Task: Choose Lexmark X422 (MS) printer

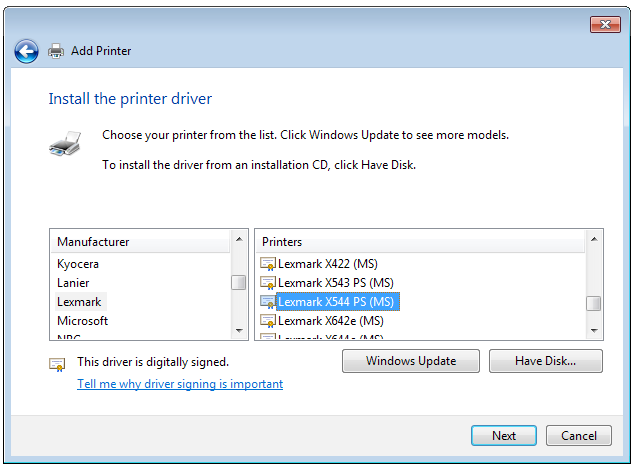Action: (x=328, y=264)
